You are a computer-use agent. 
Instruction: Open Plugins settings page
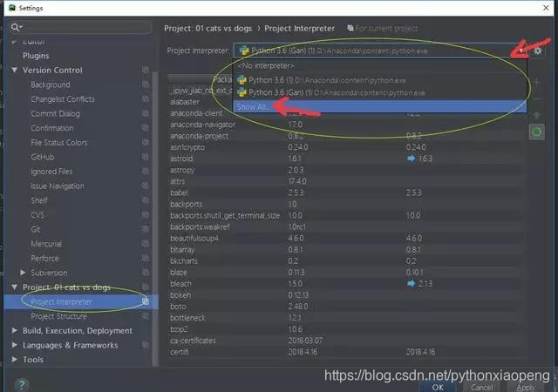[x=36, y=56]
